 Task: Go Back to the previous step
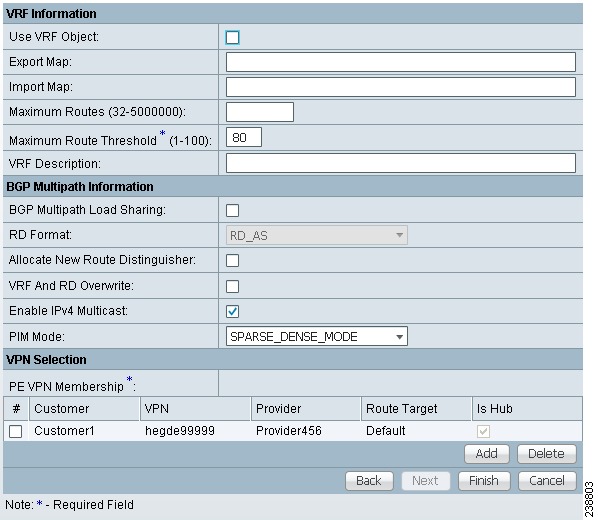pyautogui.click(x=369, y=481)
